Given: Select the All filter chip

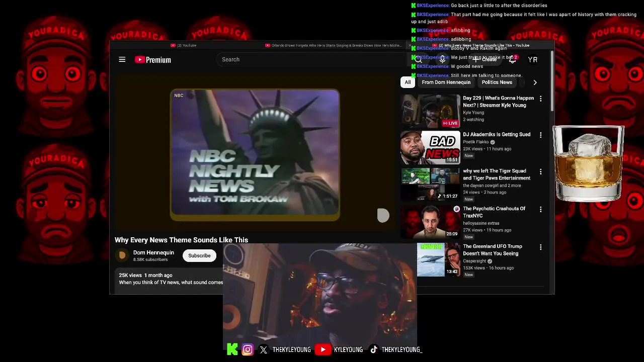Looking at the screenshot, I should click(408, 82).
